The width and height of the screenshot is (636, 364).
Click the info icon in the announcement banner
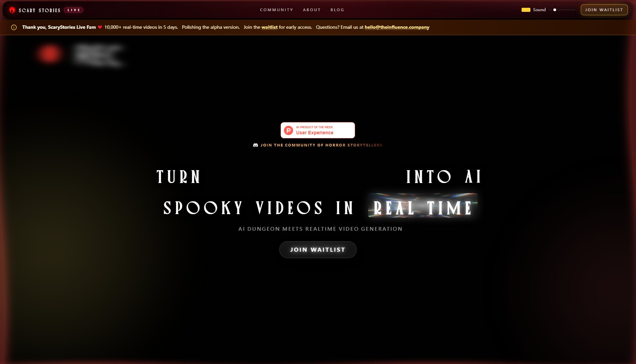click(x=14, y=27)
